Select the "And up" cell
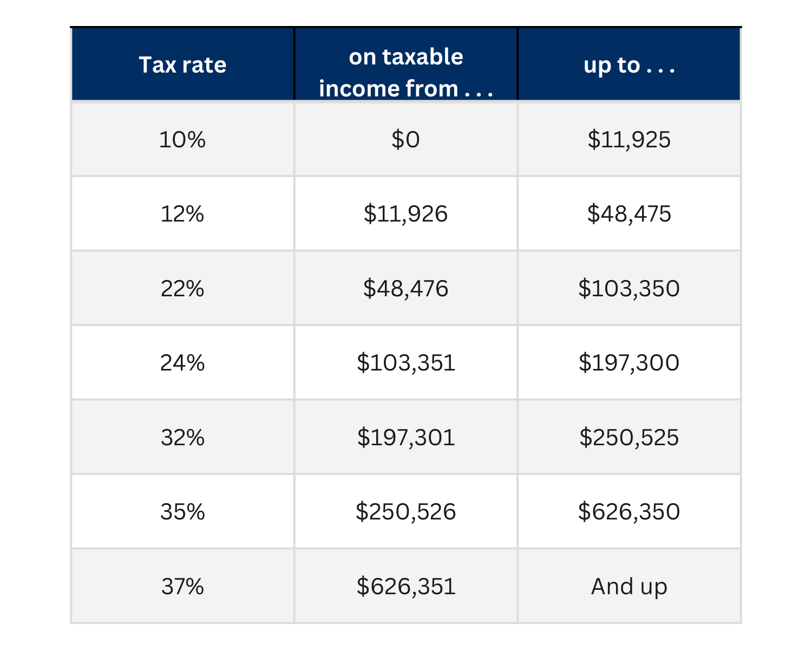The width and height of the screenshot is (812, 650). tap(629, 586)
